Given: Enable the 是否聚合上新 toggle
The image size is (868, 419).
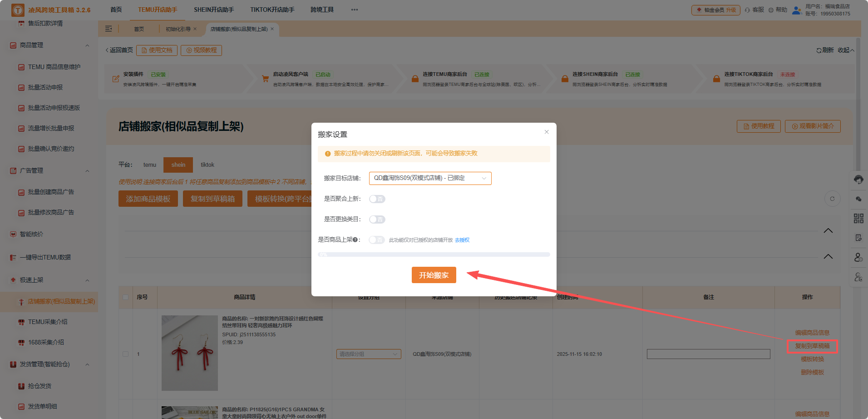Looking at the screenshot, I should pyautogui.click(x=377, y=199).
